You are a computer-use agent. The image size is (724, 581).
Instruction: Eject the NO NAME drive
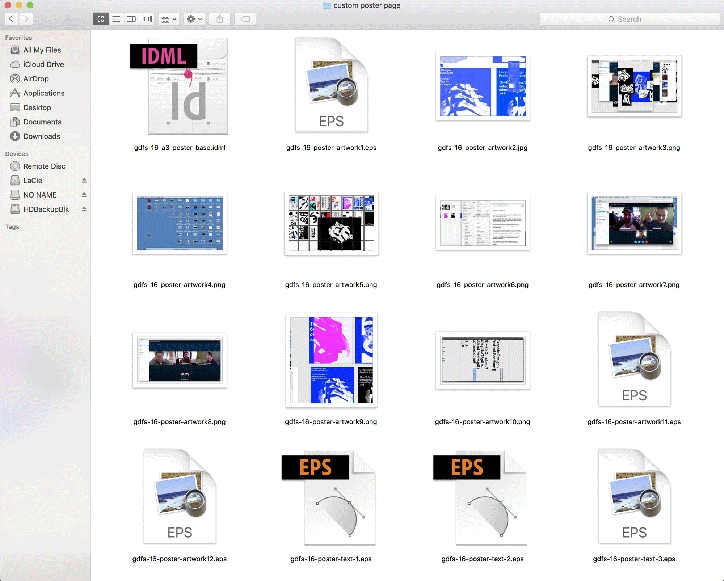84,195
